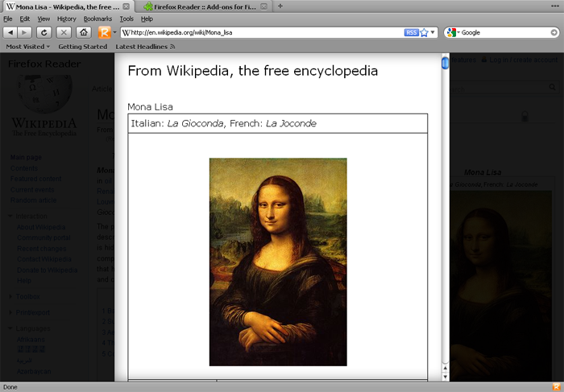
Task: Open the File menu
Action: point(7,19)
